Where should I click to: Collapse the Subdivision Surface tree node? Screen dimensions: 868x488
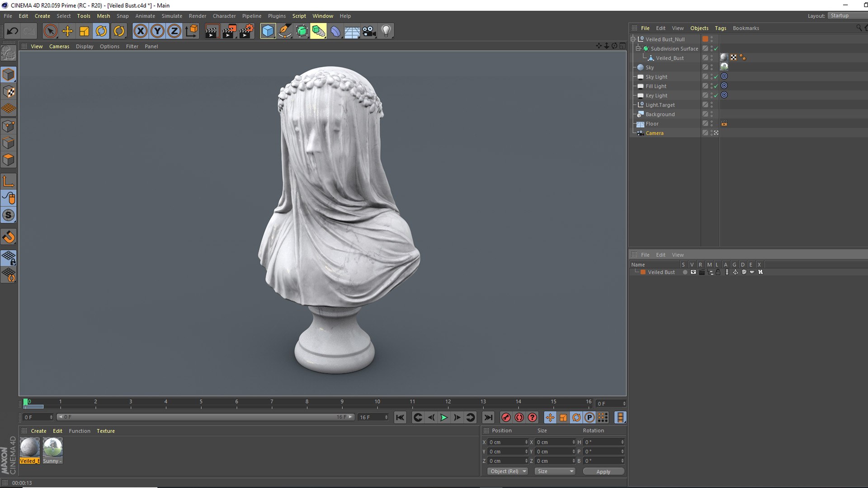638,49
